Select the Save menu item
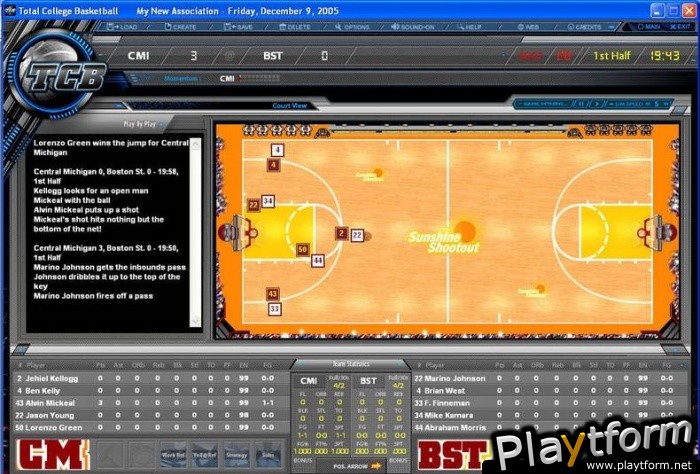The height and width of the screenshot is (474, 700). tap(238, 27)
